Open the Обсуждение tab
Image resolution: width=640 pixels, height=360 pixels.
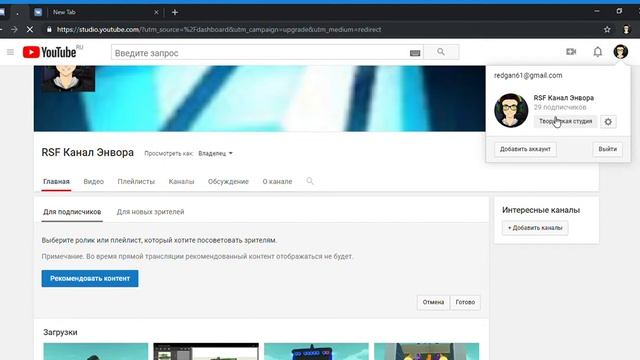click(x=228, y=182)
